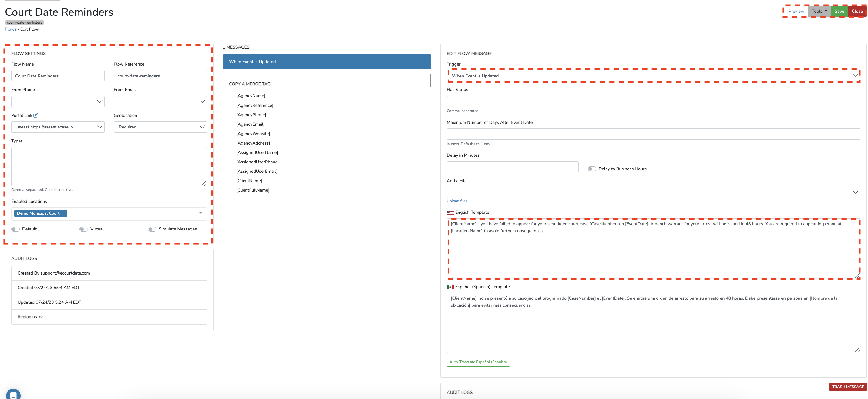Select the When Event Is Updated message

pos(327,62)
